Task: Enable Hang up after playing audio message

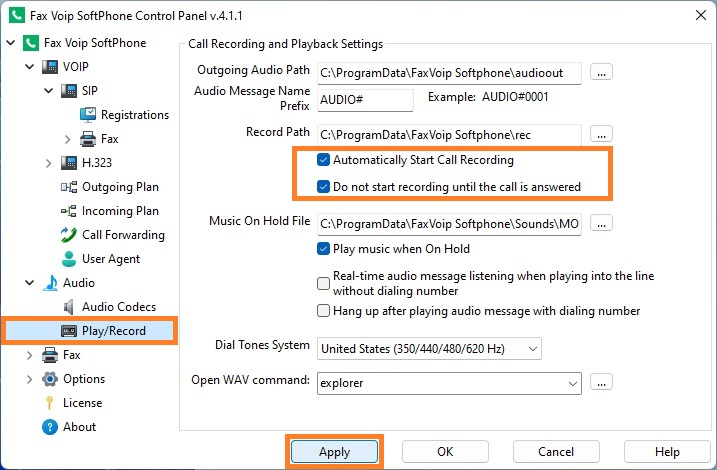Action: pos(323,311)
